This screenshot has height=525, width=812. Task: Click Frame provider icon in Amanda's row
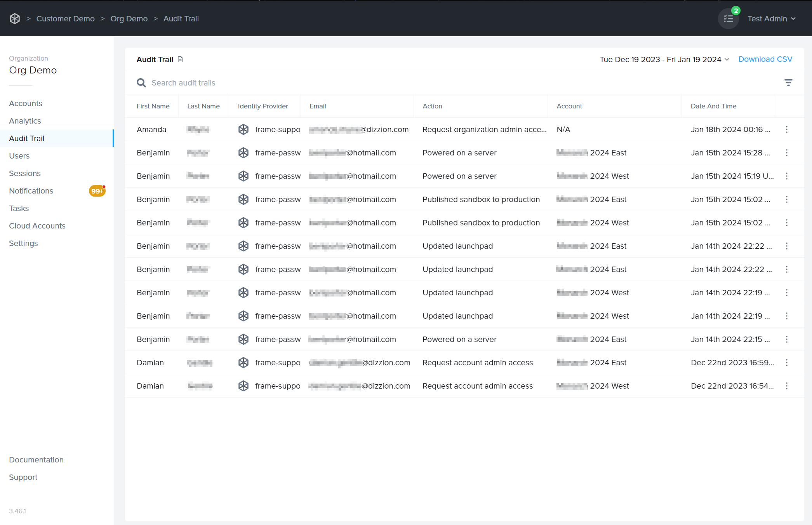243,129
